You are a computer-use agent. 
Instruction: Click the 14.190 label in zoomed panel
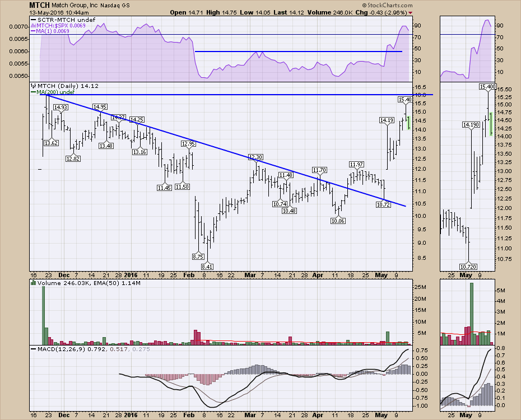tap(471, 125)
